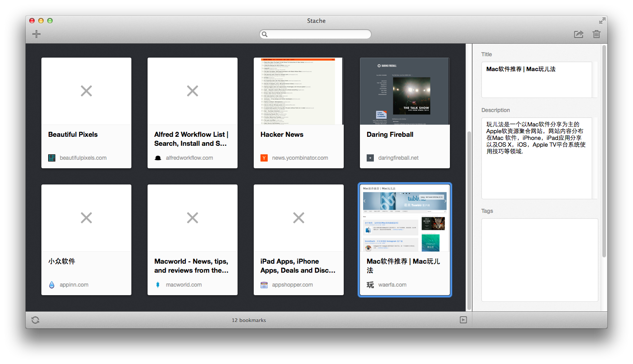This screenshot has height=364, width=633.
Task: Click the Beautiful Pixels title
Action: [x=73, y=135]
